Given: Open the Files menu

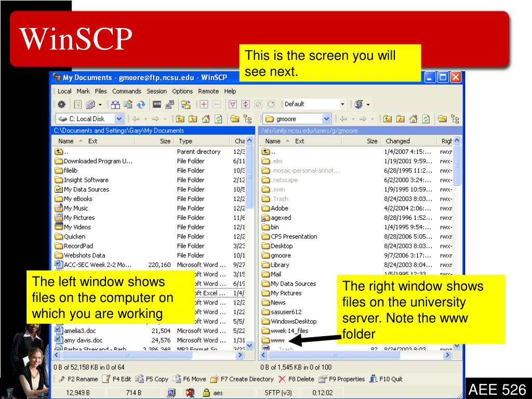Looking at the screenshot, I should [x=101, y=91].
